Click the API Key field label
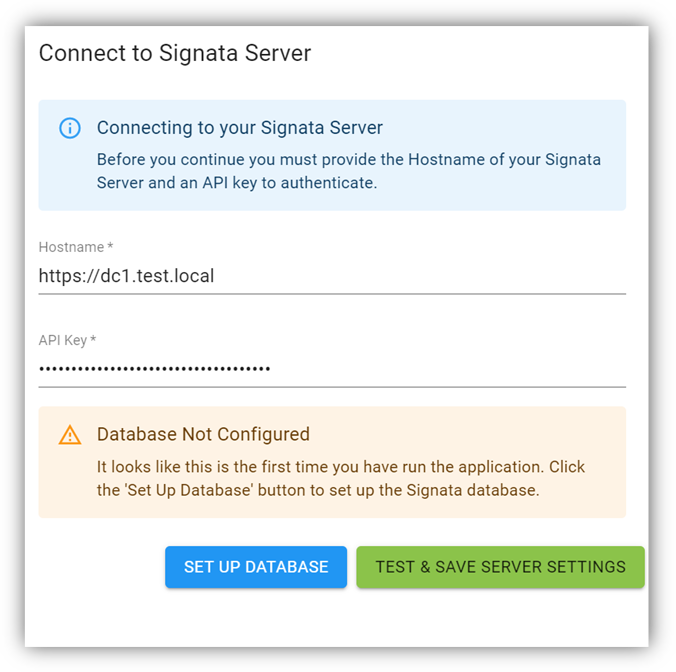The width and height of the screenshot is (676, 672). coord(63,340)
